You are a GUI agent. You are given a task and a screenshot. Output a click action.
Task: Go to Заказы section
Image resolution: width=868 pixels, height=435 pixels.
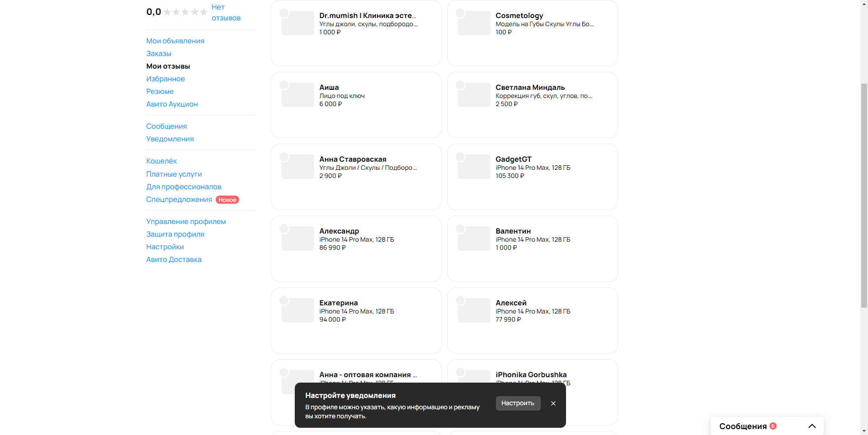(x=159, y=53)
